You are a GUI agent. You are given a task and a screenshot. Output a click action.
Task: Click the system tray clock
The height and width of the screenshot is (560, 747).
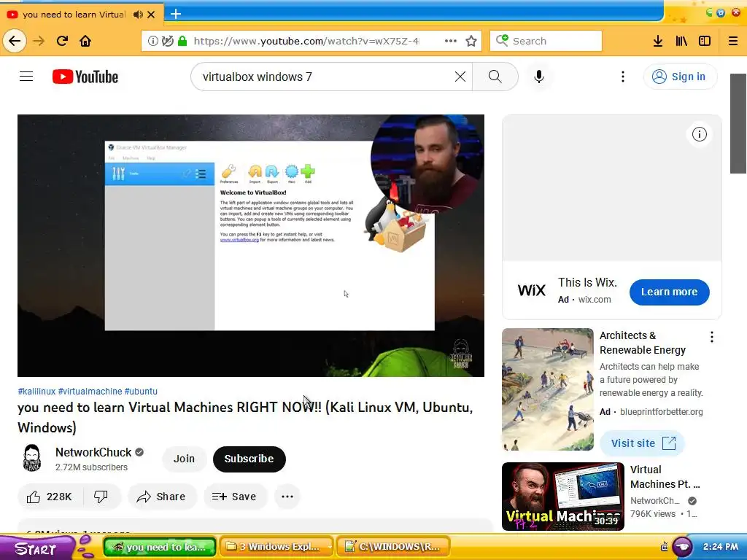720,547
